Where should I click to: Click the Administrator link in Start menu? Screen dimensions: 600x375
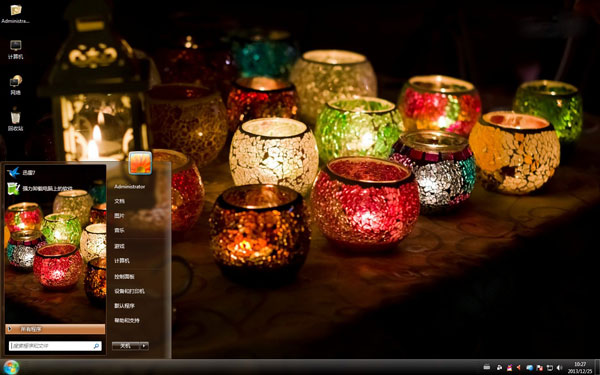[130, 187]
